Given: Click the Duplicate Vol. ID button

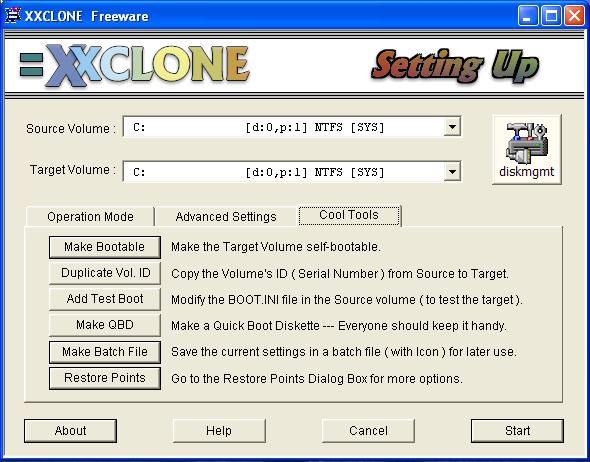Looking at the screenshot, I should pyautogui.click(x=105, y=273).
